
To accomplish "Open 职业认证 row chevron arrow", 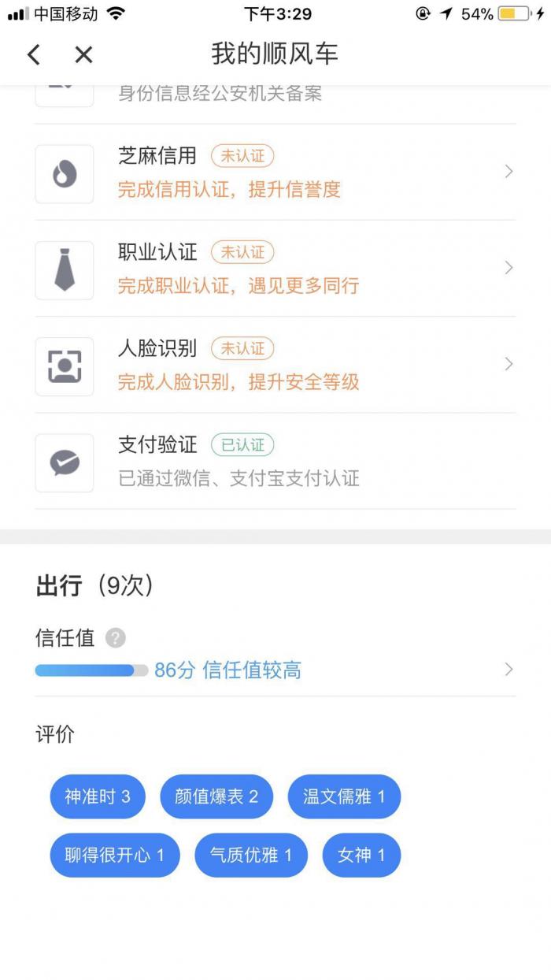I will coord(508,268).
